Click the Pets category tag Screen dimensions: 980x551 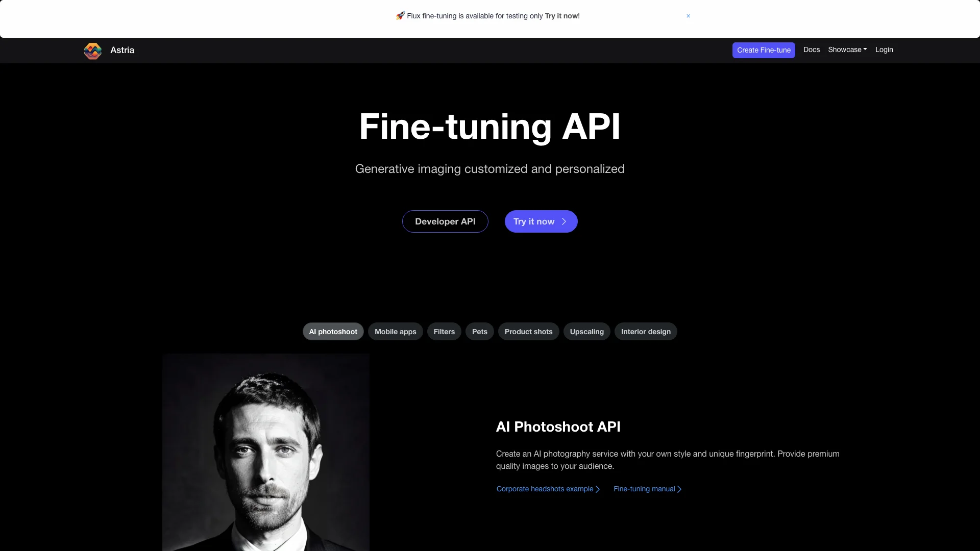pyautogui.click(x=479, y=331)
